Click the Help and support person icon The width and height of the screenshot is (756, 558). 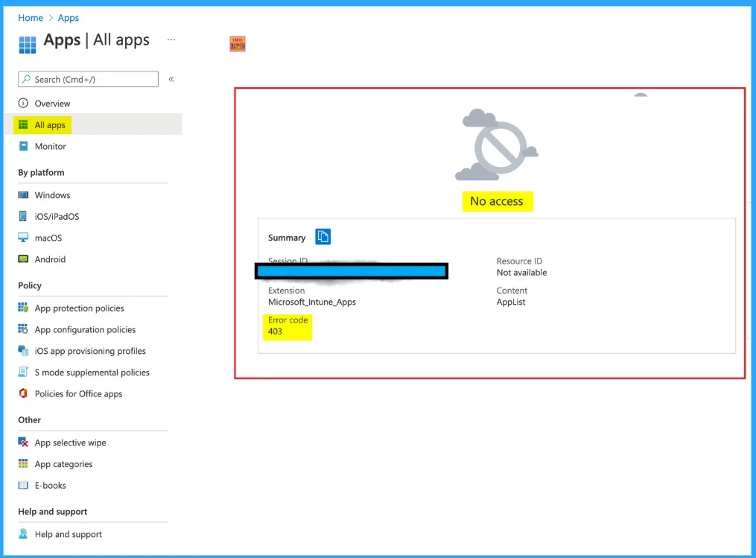pyautogui.click(x=23, y=534)
